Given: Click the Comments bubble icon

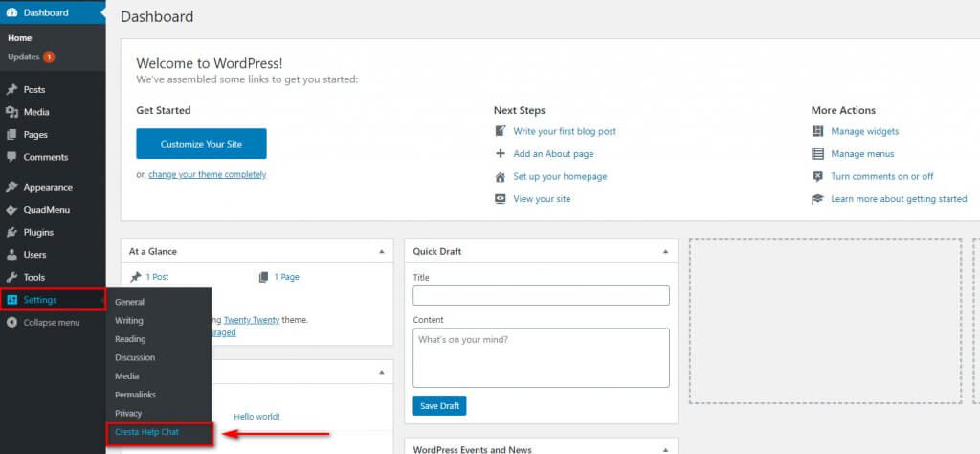Looking at the screenshot, I should point(11,157).
